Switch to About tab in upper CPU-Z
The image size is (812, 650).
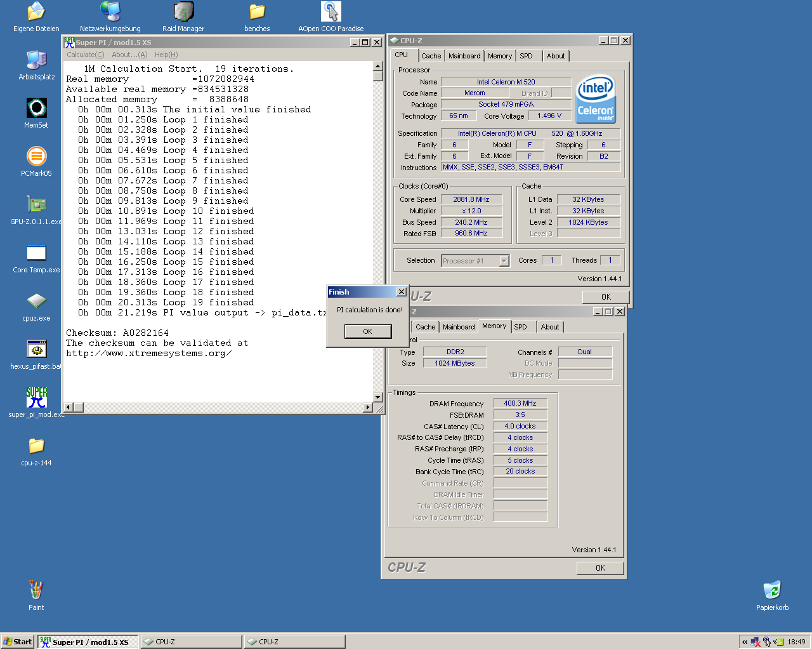tap(556, 56)
